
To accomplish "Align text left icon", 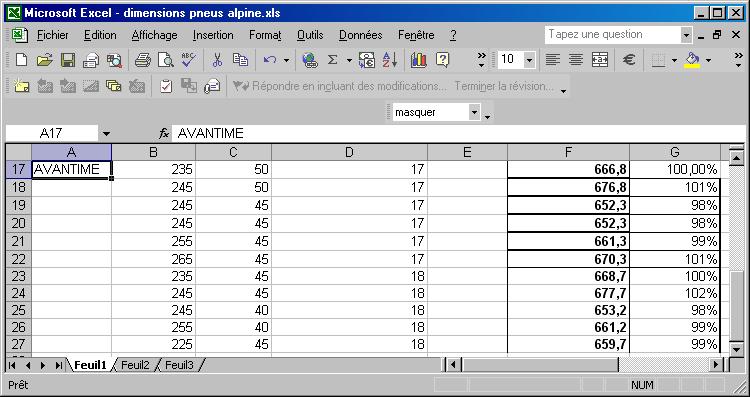I will click(553, 60).
